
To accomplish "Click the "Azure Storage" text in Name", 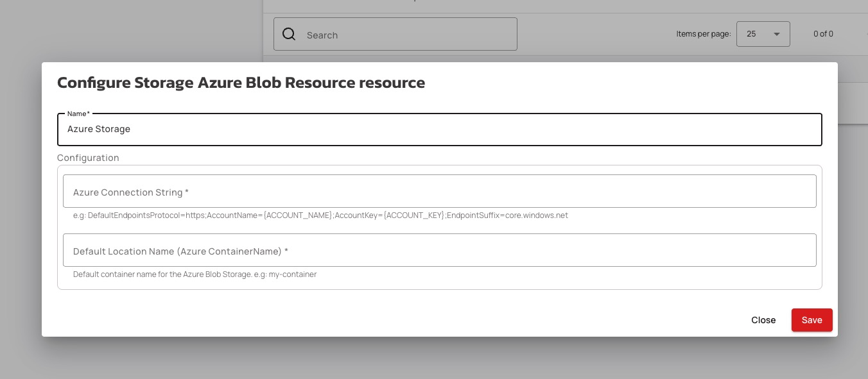I will 99,130.
